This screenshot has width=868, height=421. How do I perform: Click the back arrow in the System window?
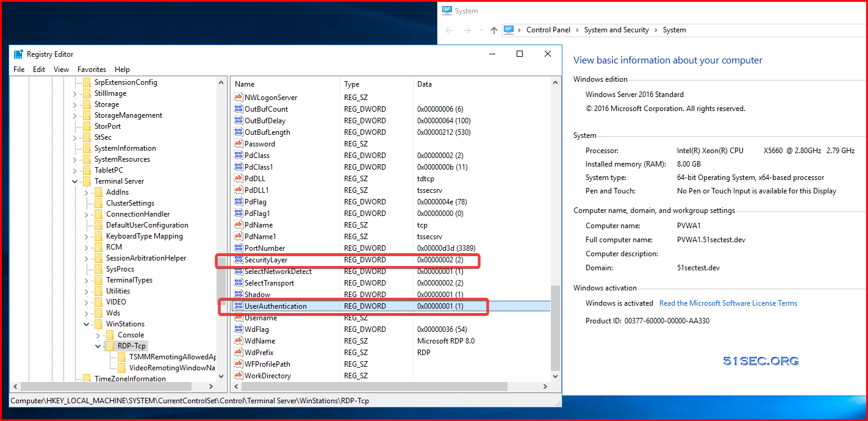(x=450, y=30)
